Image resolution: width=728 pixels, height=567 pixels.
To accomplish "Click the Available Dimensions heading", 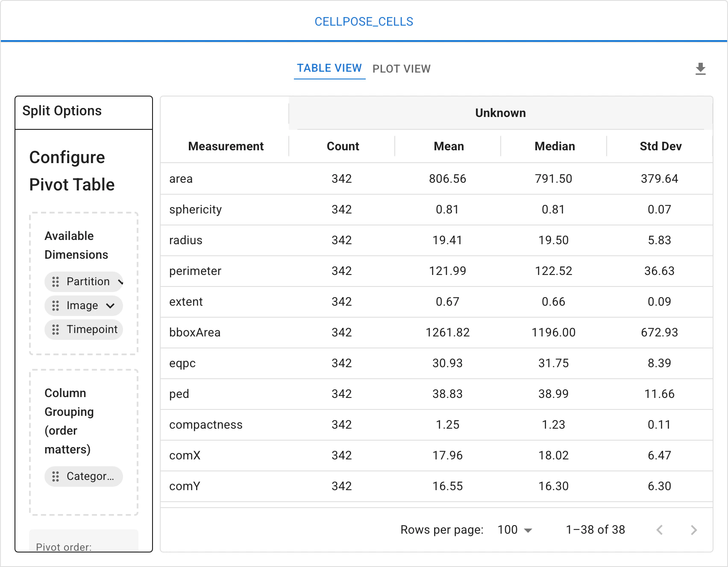I will tap(76, 246).
